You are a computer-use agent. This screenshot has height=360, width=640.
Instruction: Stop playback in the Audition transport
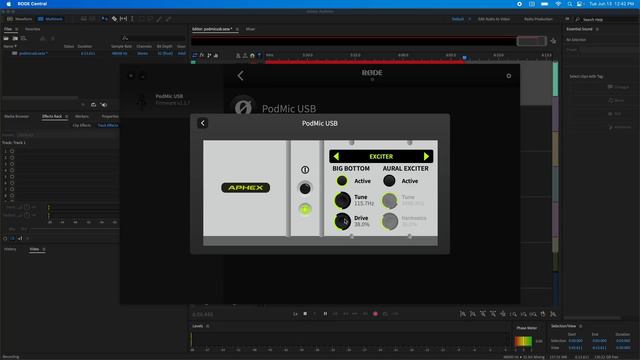(x=305, y=313)
